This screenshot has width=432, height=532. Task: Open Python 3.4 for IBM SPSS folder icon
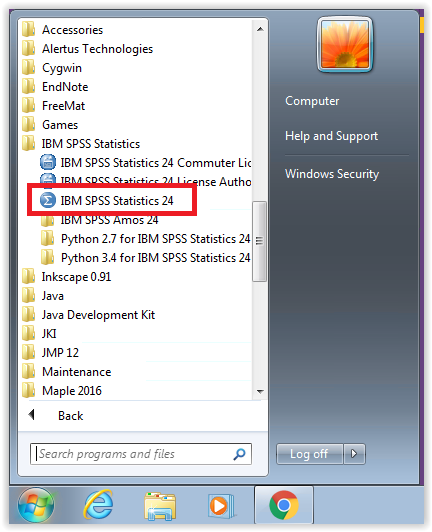coord(48,257)
